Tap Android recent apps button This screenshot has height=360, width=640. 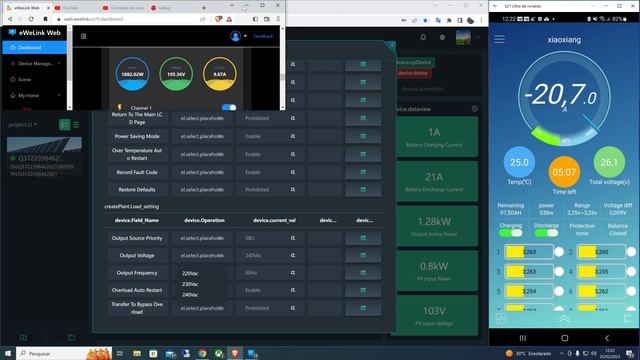(522, 338)
